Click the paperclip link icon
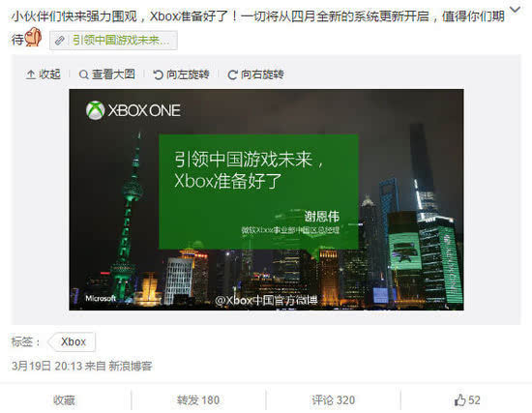Image resolution: width=532 pixels, height=413 pixels. [60, 41]
